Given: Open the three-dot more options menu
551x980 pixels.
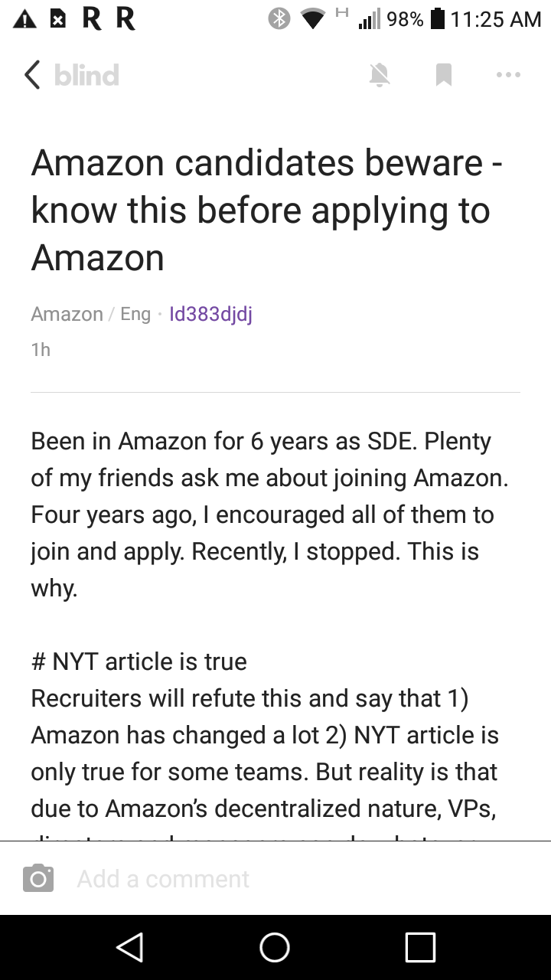Looking at the screenshot, I should point(508,75).
